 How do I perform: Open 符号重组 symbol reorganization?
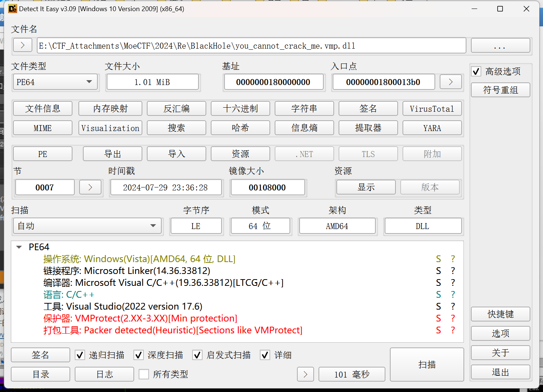(x=500, y=89)
